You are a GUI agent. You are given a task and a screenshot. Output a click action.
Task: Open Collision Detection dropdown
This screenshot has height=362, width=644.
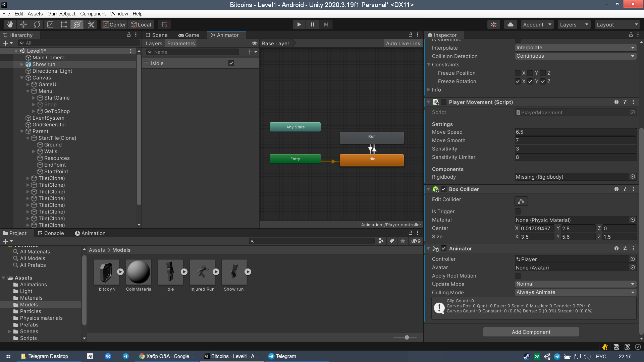click(576, 56)
